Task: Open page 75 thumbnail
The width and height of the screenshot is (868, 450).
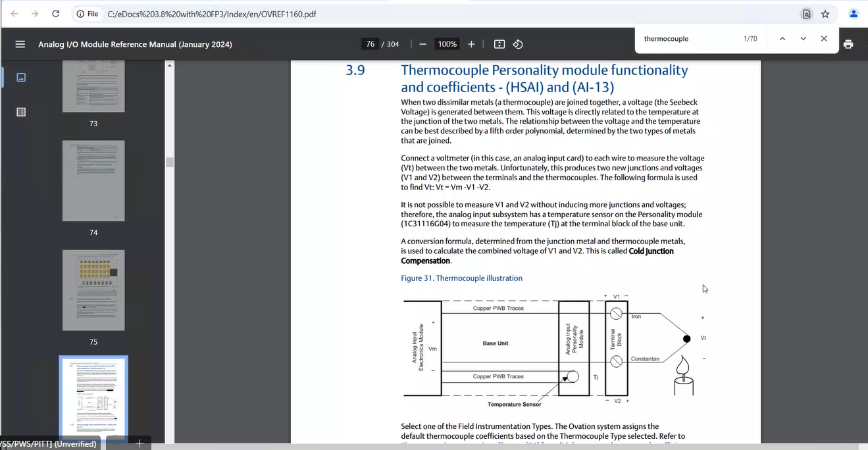Action: tap(93, 290)
